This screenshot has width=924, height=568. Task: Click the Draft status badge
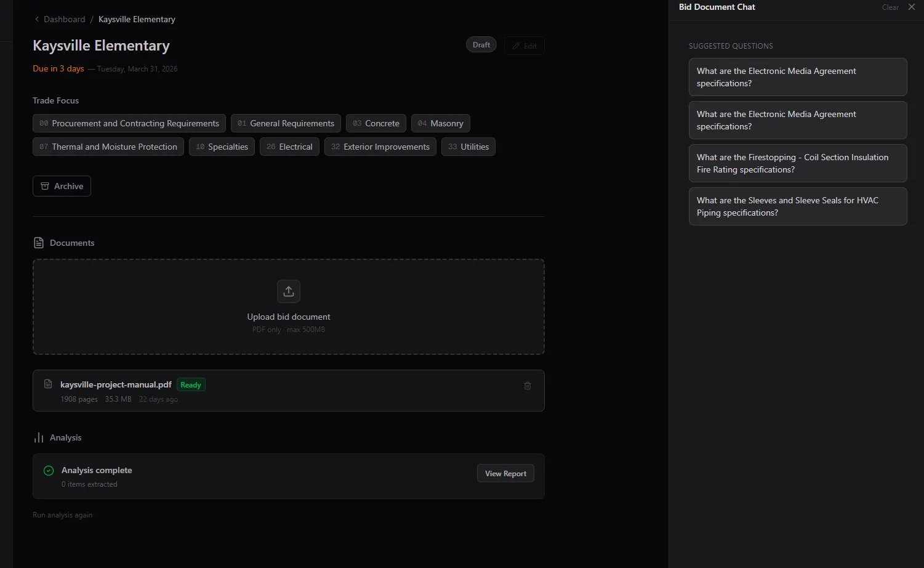coord(481,45)
